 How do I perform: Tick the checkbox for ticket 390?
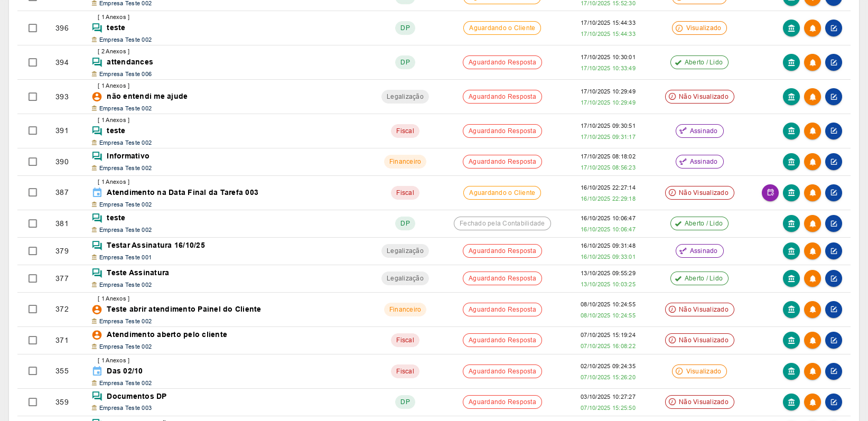click(x=33, y=162)
